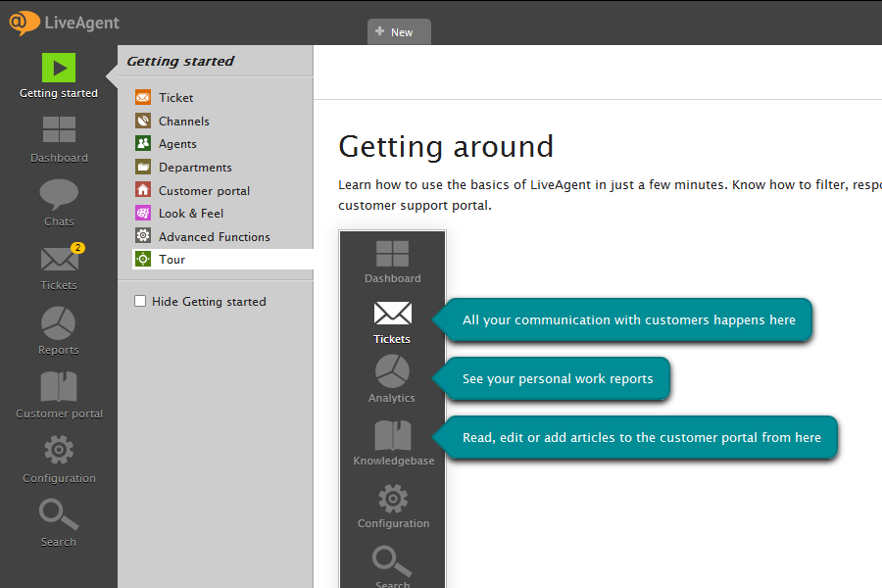Check the Hide Getting started checkbox

coord(140,301)
